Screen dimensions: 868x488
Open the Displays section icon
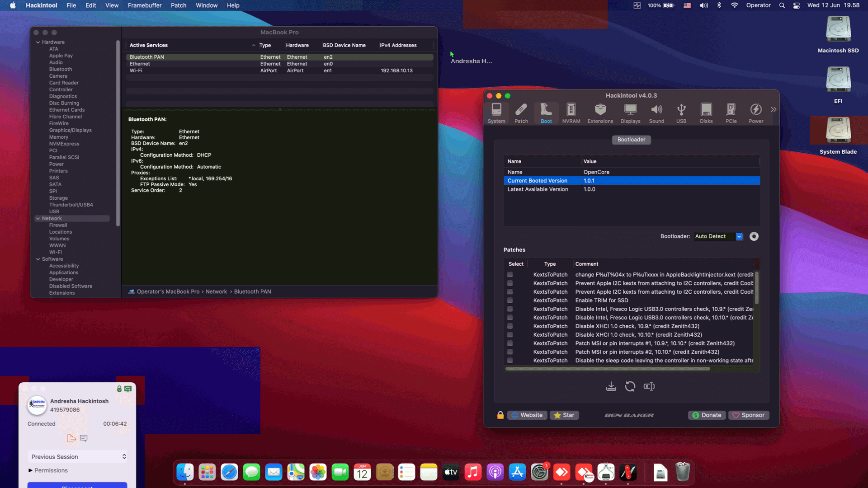pyautogui.click(x=630, y=113)
